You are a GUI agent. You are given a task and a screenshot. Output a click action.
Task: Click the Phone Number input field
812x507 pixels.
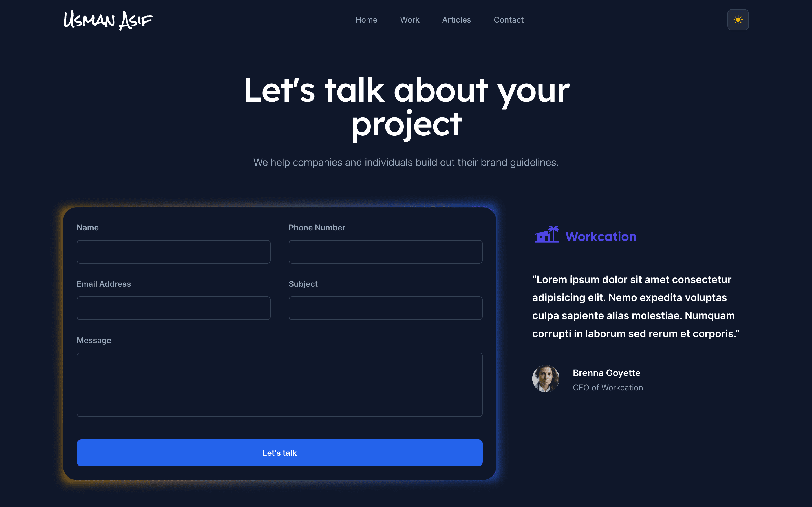(385, 252)
